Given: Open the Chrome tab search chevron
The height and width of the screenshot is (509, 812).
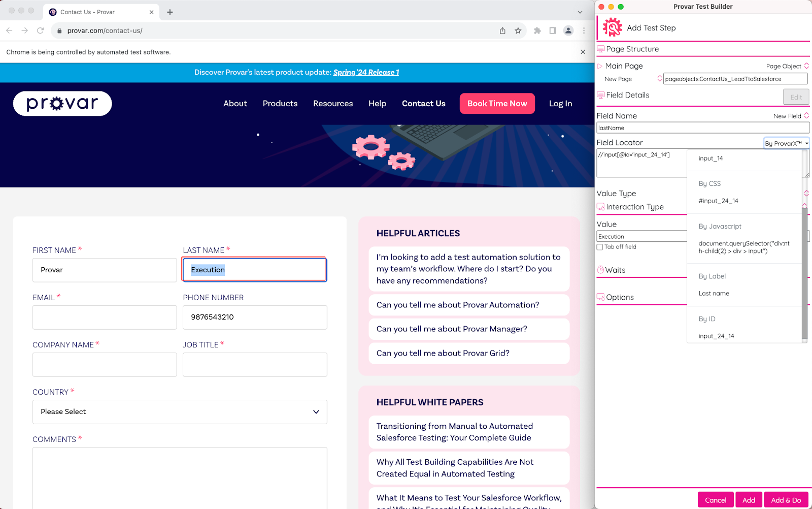Looking at the screenshot, I should [x=580, y=12].
